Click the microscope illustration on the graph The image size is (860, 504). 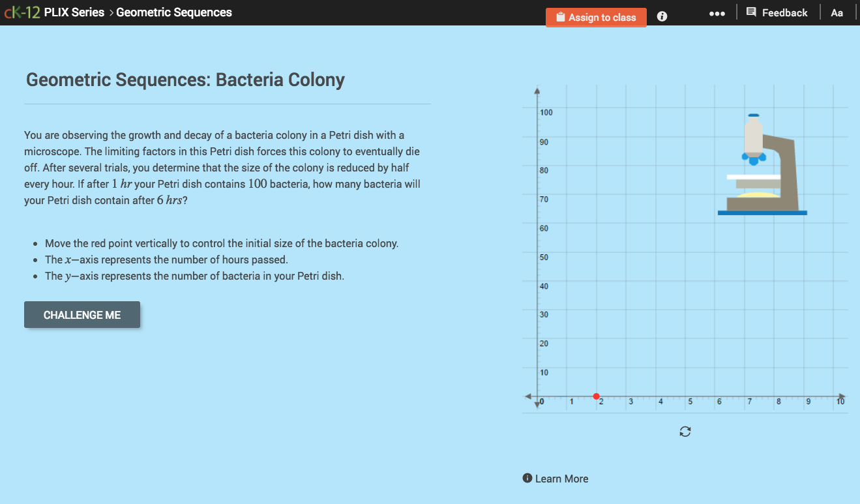[762, 163]
